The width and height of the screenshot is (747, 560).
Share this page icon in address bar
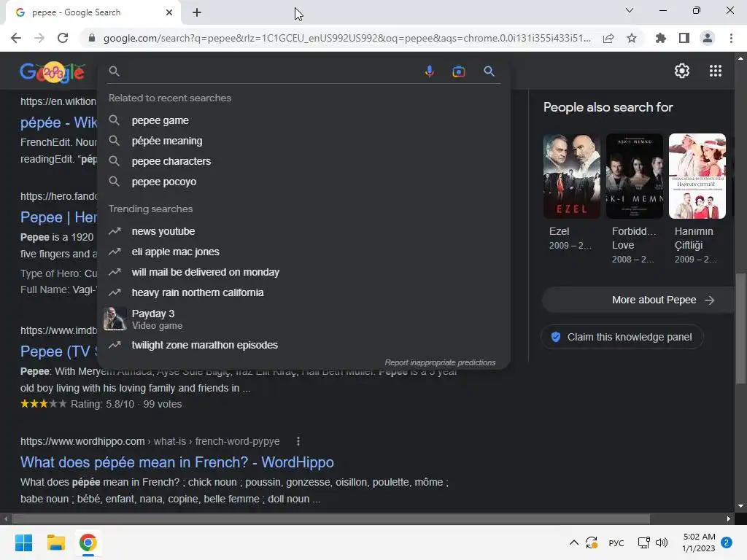coord(608,38)
